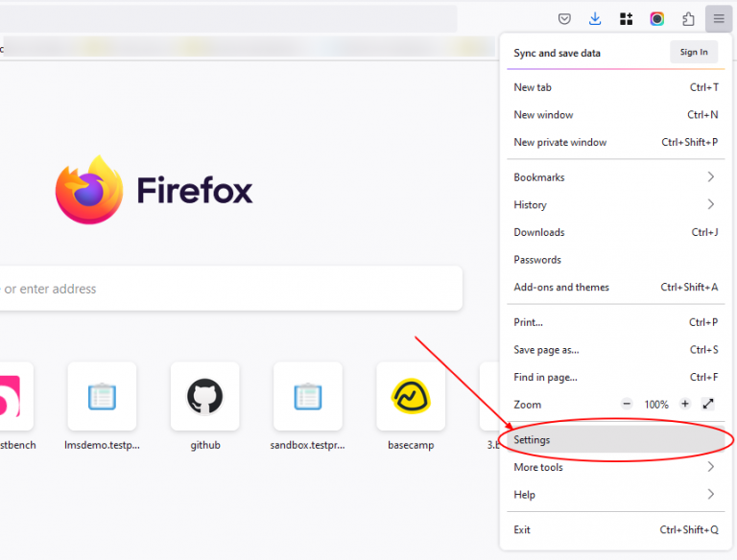This screenshot has height=560, width=737.
Task: Click the Sign In button
Action: (693, 53)
